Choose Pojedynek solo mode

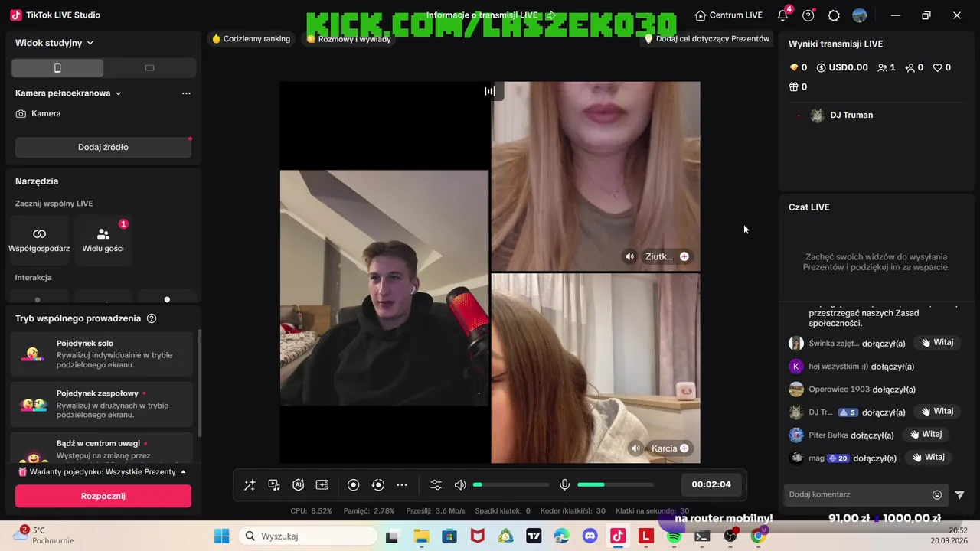pyautogui.click(x=103, y=354)
